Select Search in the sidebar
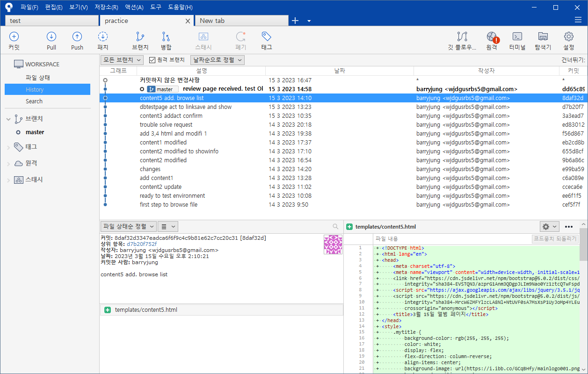This screenshot has height=374, width=588. (34, 101)
